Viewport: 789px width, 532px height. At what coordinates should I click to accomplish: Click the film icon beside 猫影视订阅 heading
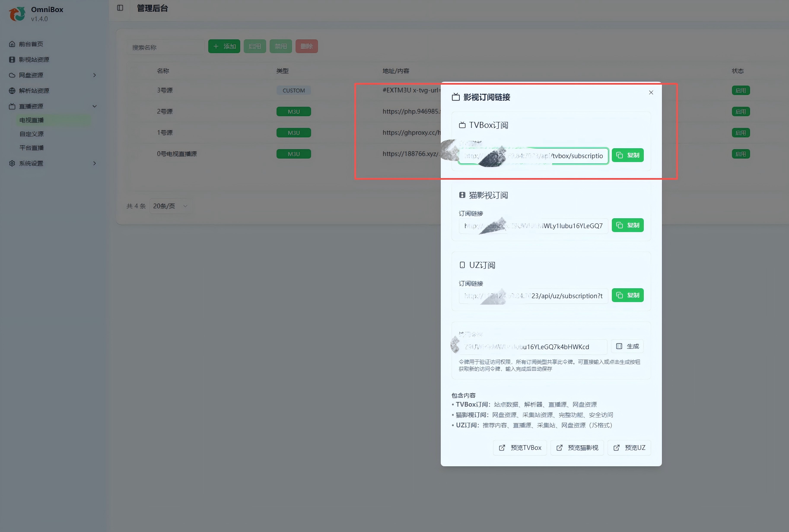tap(462, 195)
